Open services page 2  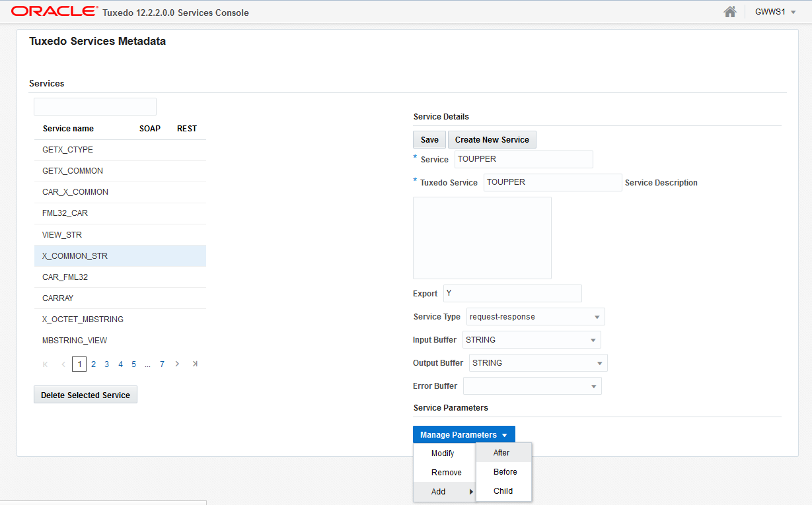tap(94, 364)
